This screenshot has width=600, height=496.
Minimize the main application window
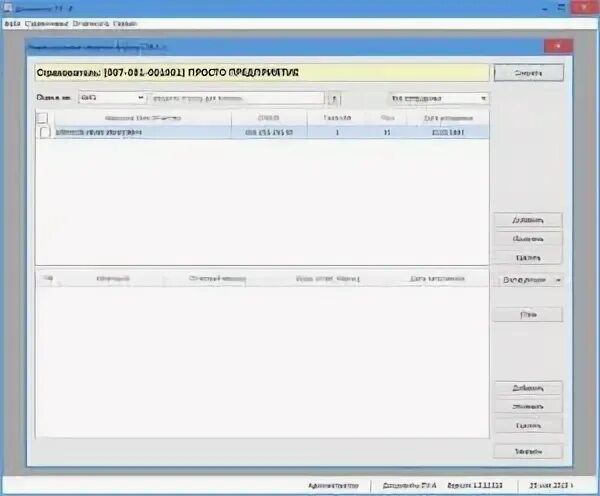click(545, 8)
